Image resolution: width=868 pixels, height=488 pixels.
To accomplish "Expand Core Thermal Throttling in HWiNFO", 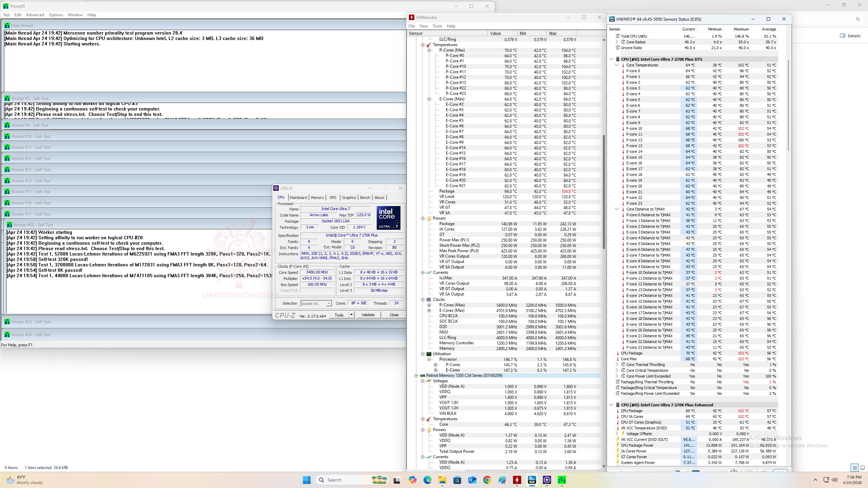I will (617, 365).
